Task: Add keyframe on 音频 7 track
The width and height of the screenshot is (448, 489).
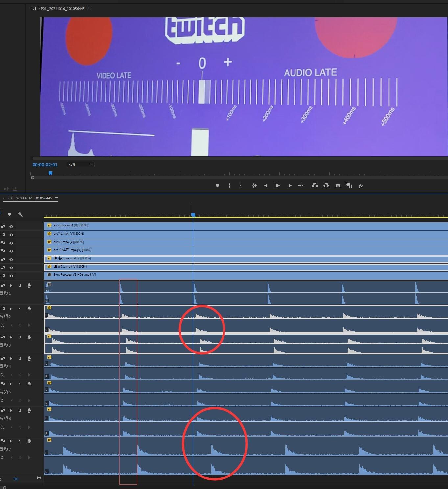Action: pos(20,458)
